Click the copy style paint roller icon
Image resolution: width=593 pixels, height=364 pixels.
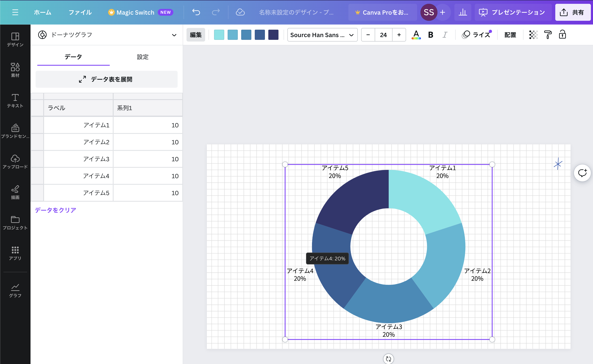click(x=548, y=35)
